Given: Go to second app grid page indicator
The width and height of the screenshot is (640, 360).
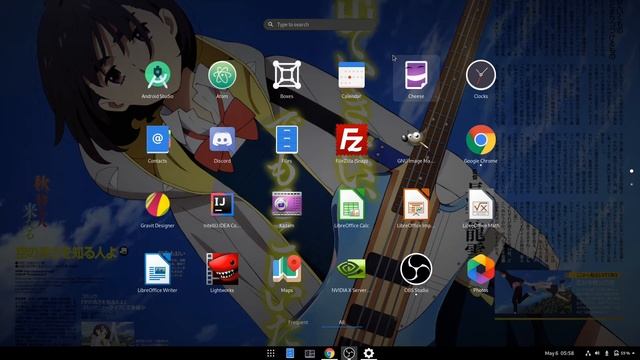Looking at the screenshot, I should (631, 184).
